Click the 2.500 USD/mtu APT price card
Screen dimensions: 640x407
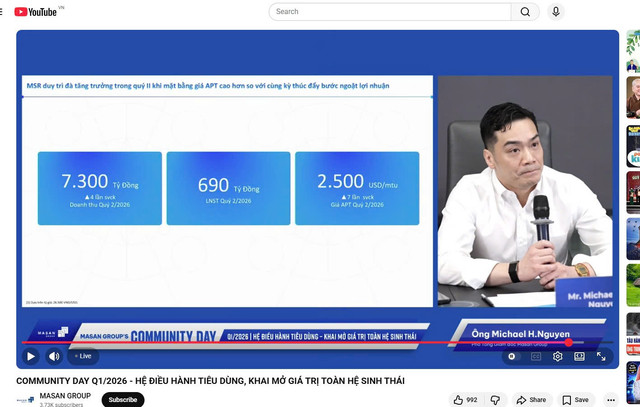(x=357, y=188)
